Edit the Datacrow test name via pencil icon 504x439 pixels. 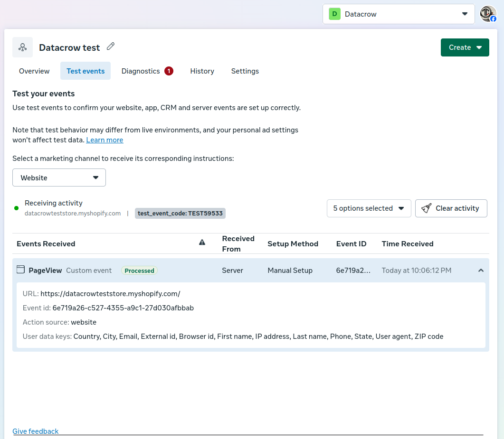(x=111, y=46)
